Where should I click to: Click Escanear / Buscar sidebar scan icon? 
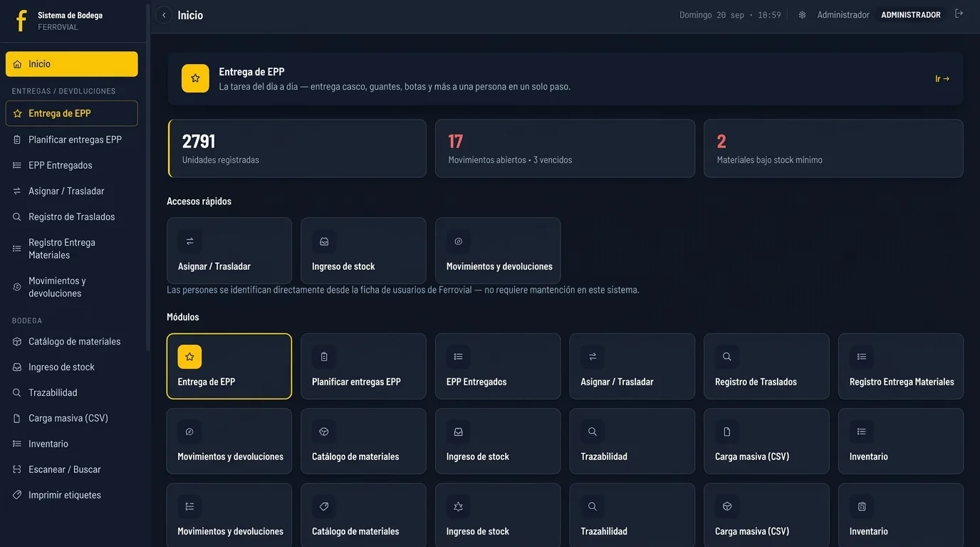17,469
